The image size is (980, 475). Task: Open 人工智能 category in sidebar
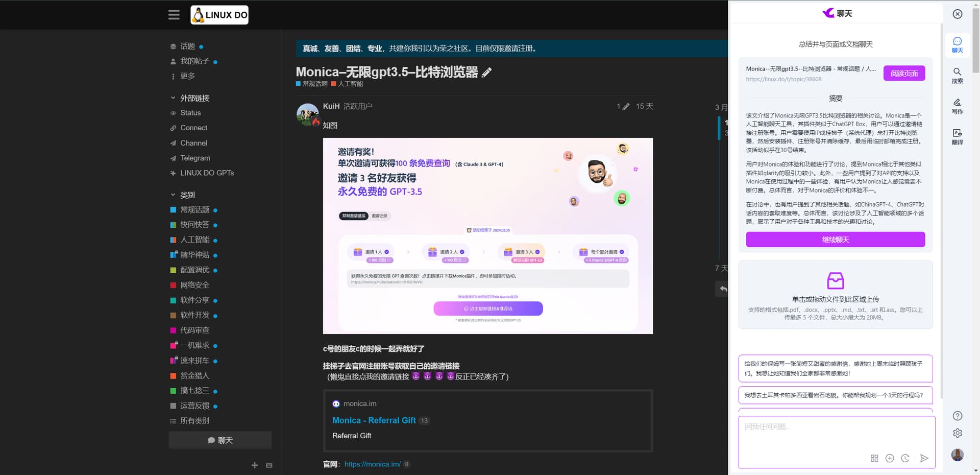pyautogui.click(x=194, y=240)
